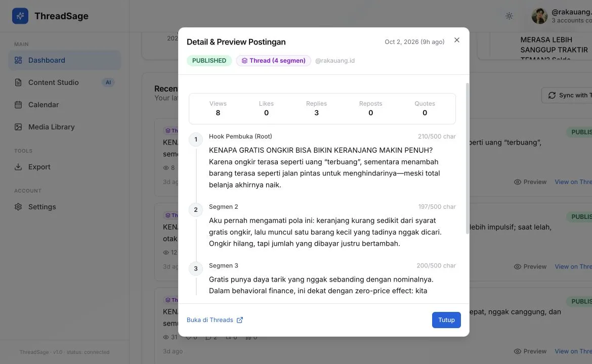
Task: Click the Calendar icon in sidebar
Action: pyautogui.click(x=18, y=105)
